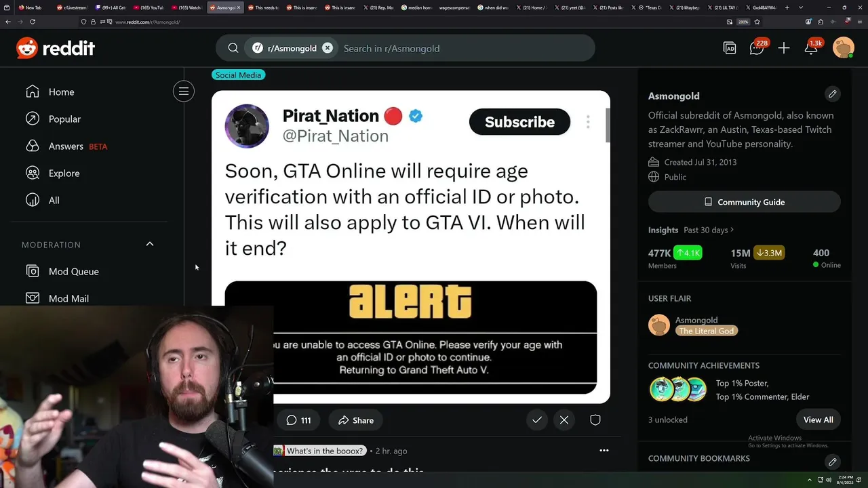This screenshot has height=488, width=868.
Task: Go to Popular in sidebar
Action: [x=64, y=119]
